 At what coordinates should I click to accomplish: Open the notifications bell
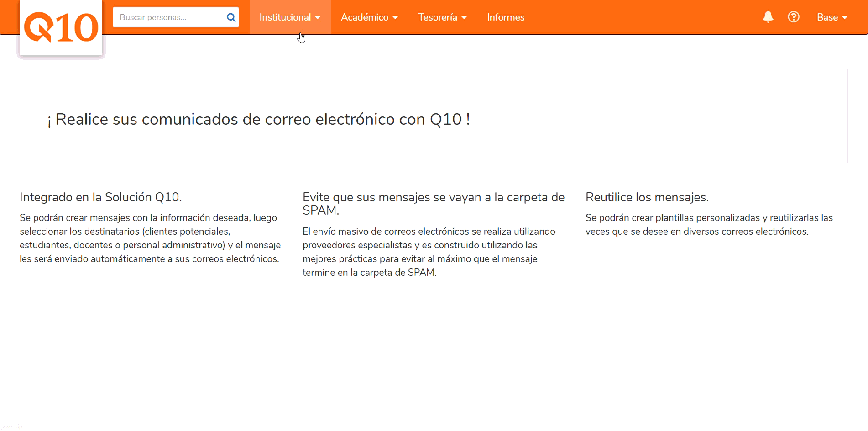coord(768,17)
